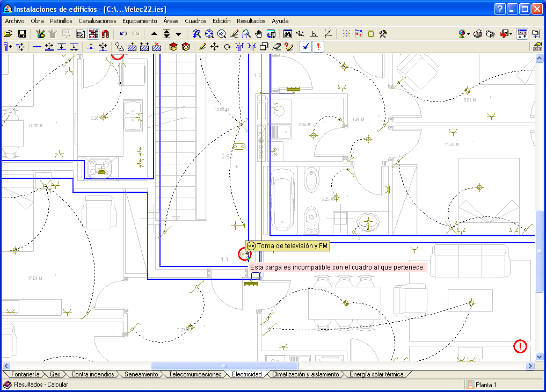Click the hammer and pickaxe icon
Viewport: 546px width, 392px height.
tap(383, 34)
